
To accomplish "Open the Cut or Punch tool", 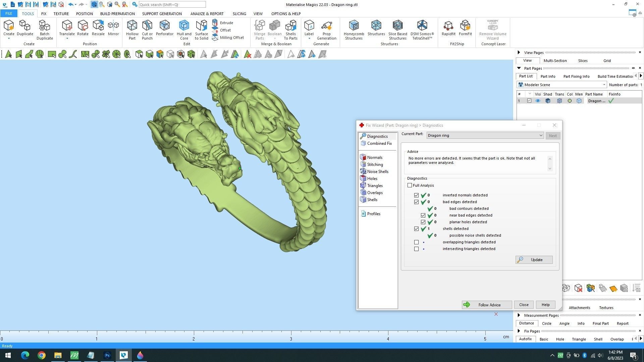I will (147, 30).
